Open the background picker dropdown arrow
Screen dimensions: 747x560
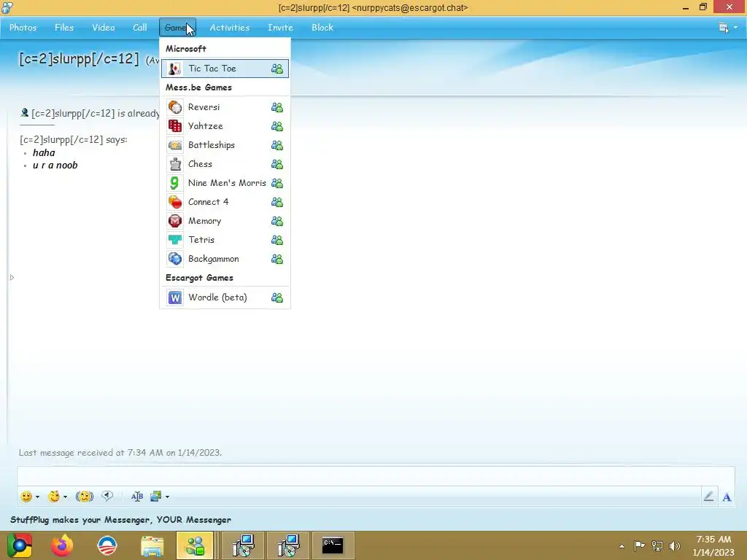(x=167, y=497)
